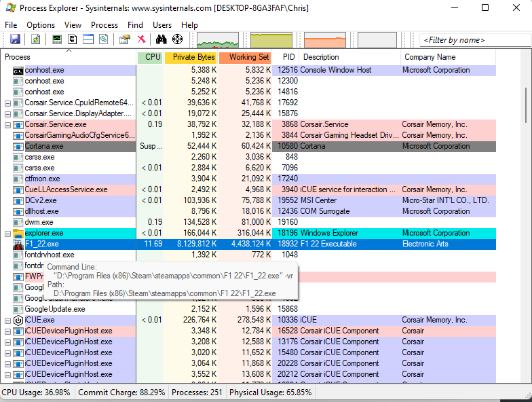Viewport: 532px width, 402px height.
Task: Collapse iCUEDevicePluginHost.exe node with PID 13176
Action: pyautogui.click(x=8, y=342)
